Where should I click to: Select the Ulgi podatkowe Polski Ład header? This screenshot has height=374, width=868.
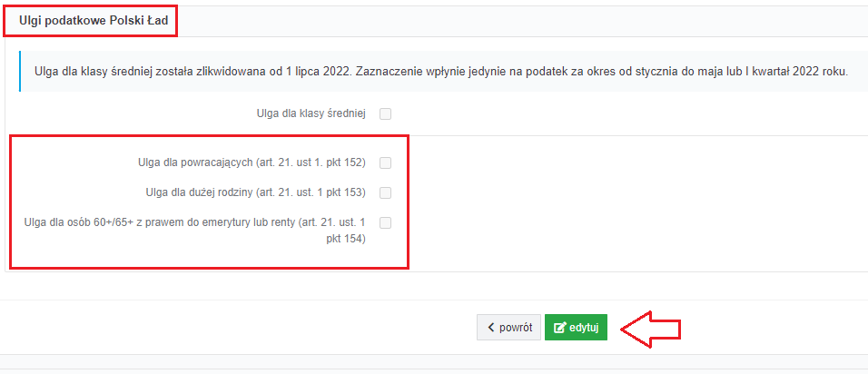[x=90, y=21]
